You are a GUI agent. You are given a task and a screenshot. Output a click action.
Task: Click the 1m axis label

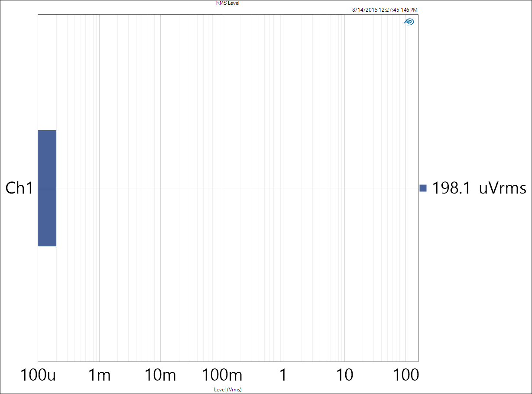(99, 375)
